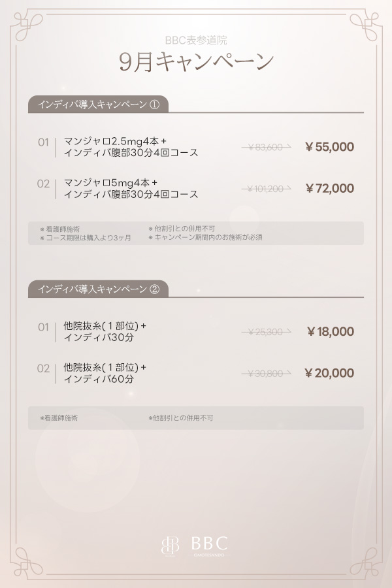Select the インディバ導入キャンペーン ② header tab
The height and width of the screenshot is (588, 392).
pyautogui.click(x=98, y=289)
